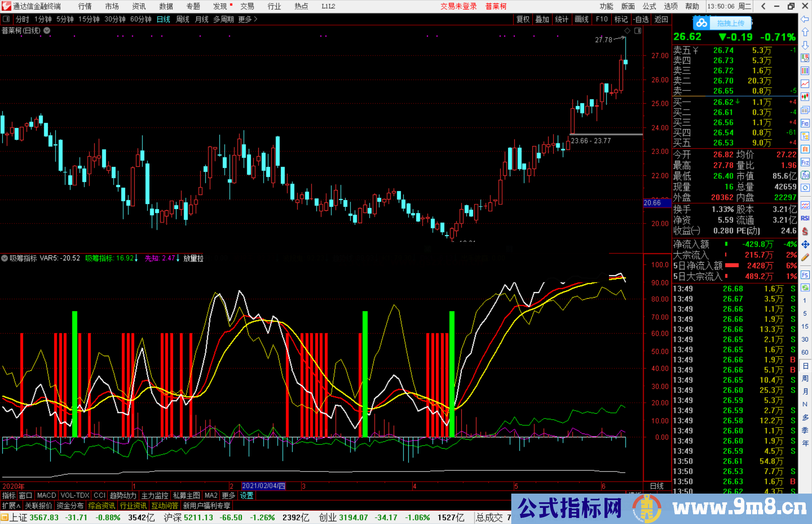
Task: Click the 设置 settings button in the indicator bar
Action: pyautogui.click(x=247, y=495)
